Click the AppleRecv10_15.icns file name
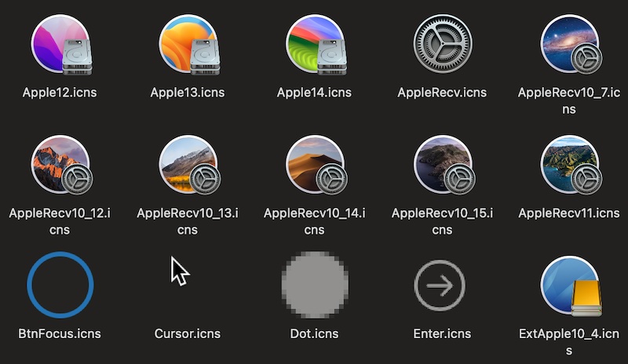Viewport: 628px width, 364px height. pyautogui.click(x=442, y=221)
